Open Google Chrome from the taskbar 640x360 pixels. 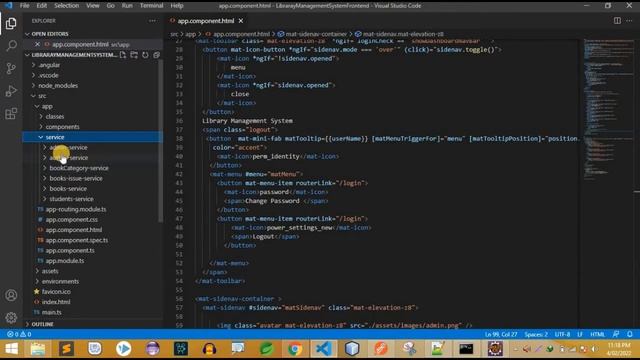(295, 349)
